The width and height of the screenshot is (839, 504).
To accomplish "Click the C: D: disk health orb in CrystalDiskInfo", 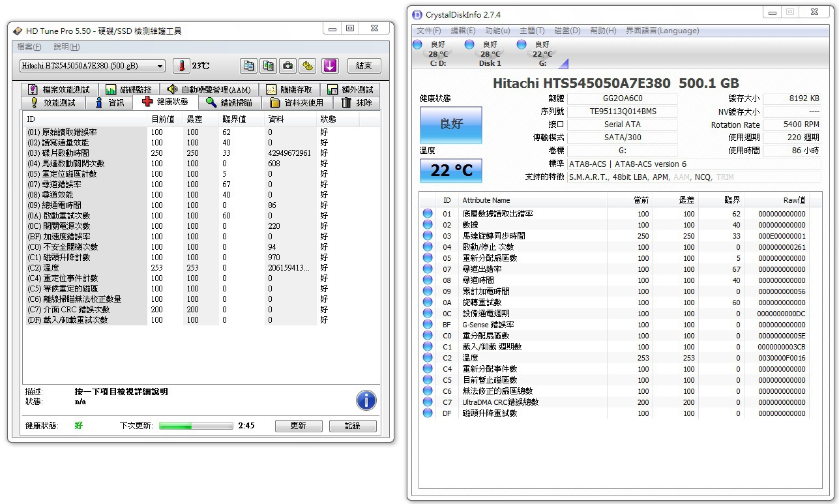I will click(417, 44).
